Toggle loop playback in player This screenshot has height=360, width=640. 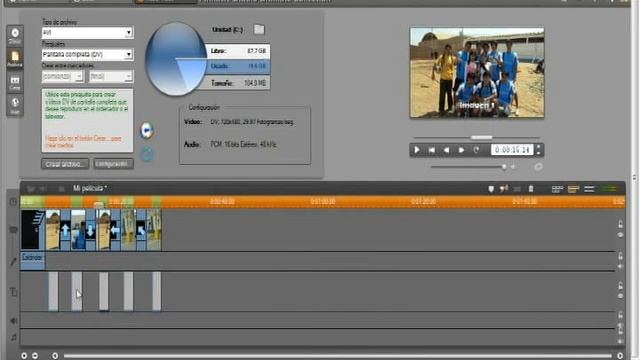(x=476, y=150)
